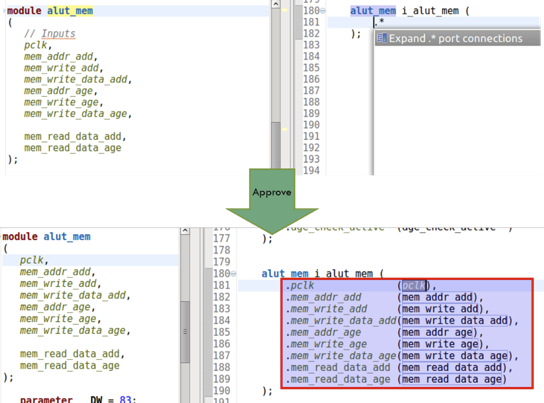
Task: Place cursor on .* at line 181
Action: coord(379,22)
